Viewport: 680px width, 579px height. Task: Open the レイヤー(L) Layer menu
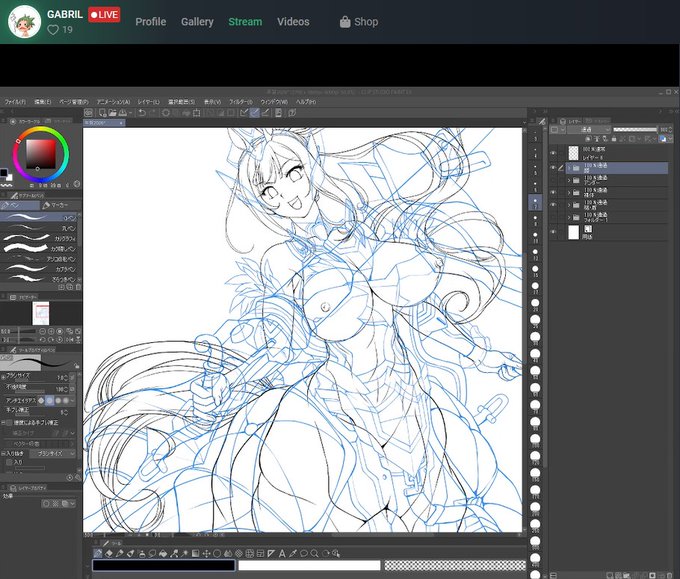[x=149, y=102]
